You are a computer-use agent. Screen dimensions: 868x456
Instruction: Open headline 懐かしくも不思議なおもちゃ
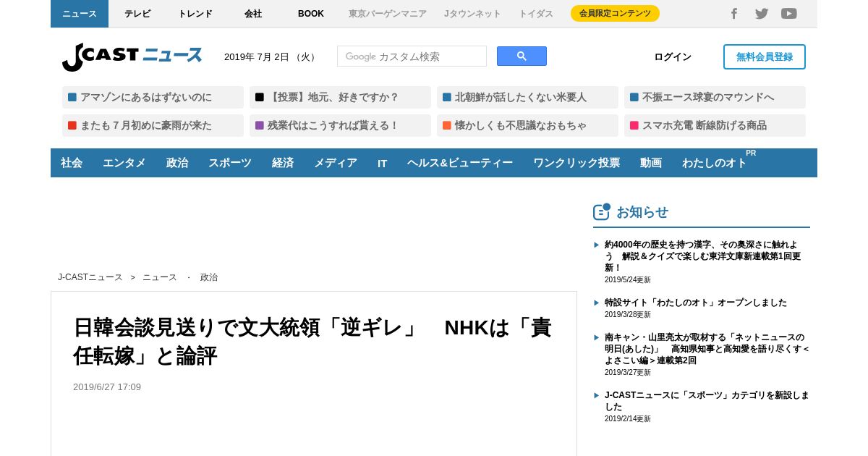[x=527, y=125]
